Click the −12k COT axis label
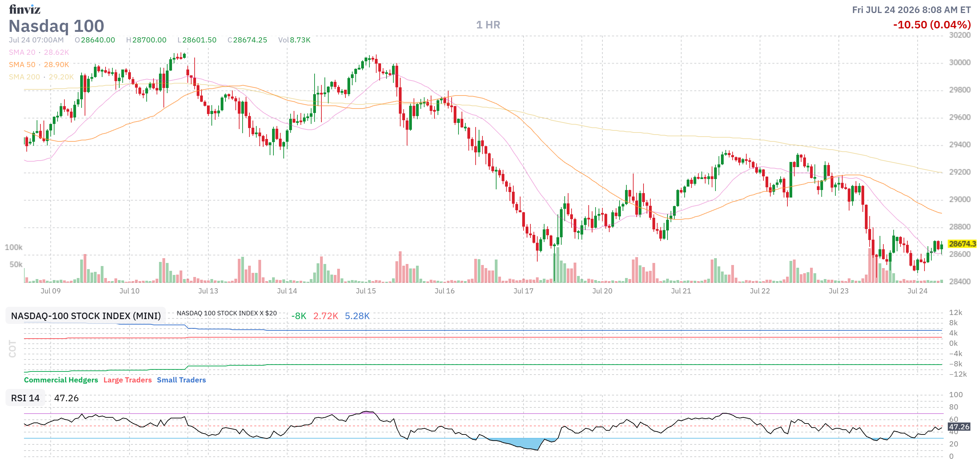The width and height of the screenshot is (980, 467). [x=958, y=374]
